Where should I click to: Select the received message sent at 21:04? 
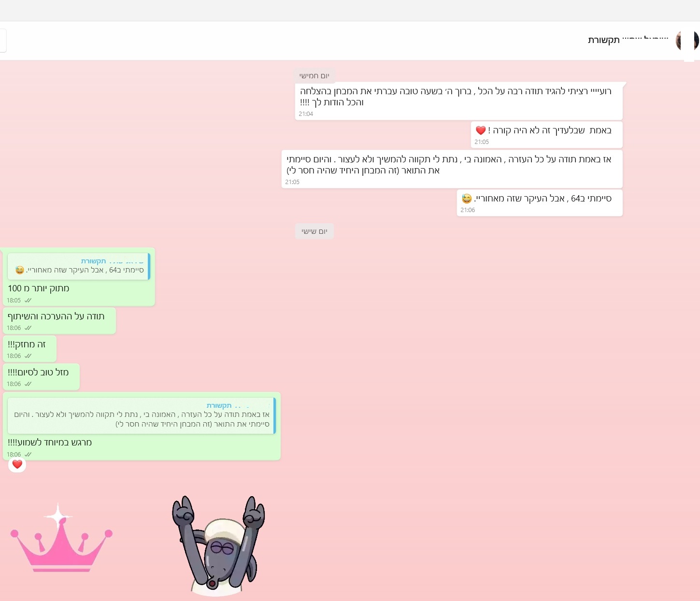[456, 97]
